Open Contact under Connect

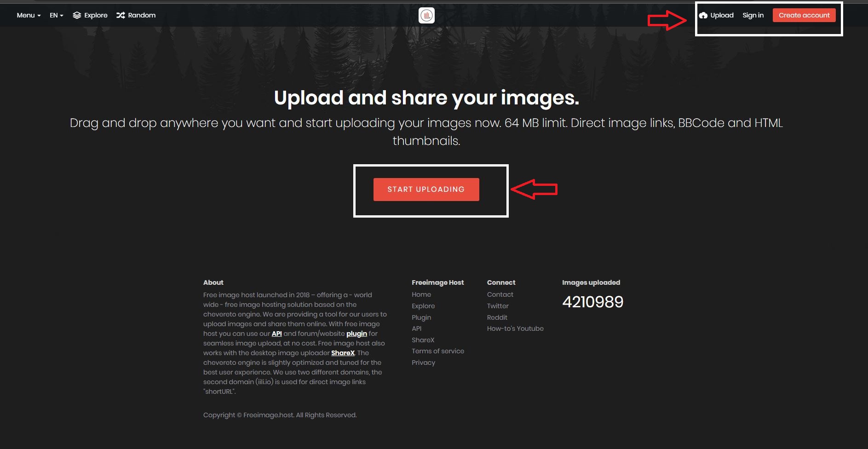click(x=500, y=295)
